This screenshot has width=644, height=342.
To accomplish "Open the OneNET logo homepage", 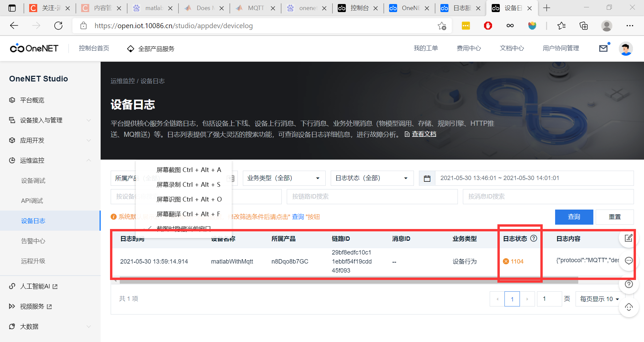I will coord(34,48).
